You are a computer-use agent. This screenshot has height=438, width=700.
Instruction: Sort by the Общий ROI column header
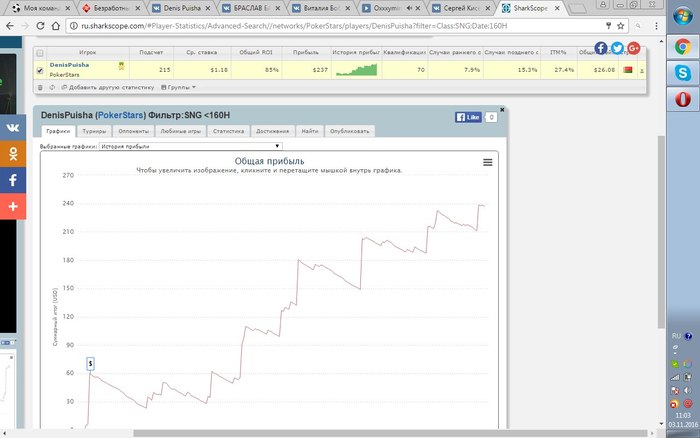click(256, 53)
